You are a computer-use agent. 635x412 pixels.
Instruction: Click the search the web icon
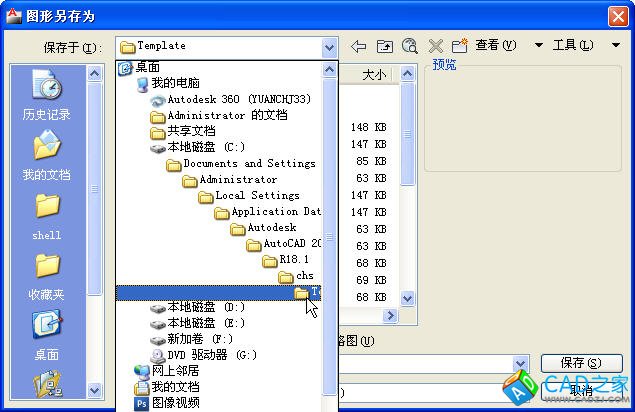point(410,46)
